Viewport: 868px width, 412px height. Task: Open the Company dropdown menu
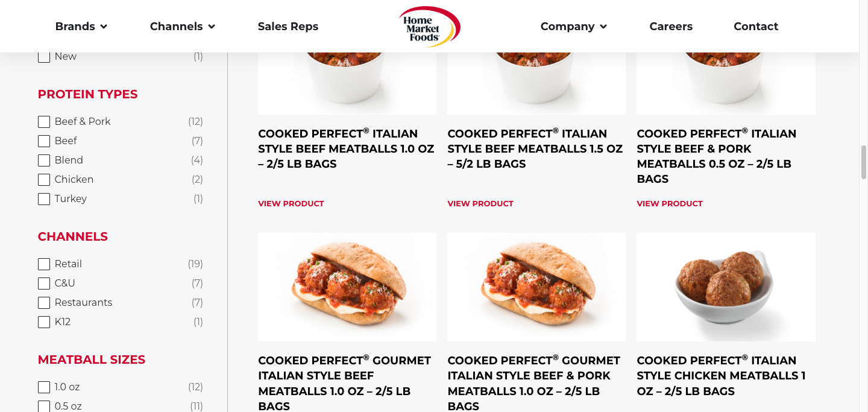(x=574, y=27)
